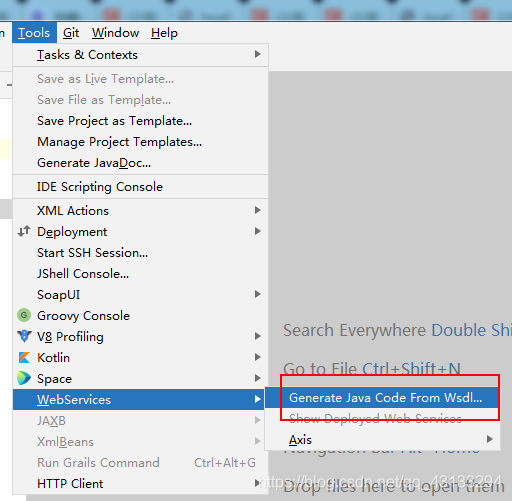Choose Save Project as Template
The width and height of the screenshot is (512, 501).
(140, 121)
